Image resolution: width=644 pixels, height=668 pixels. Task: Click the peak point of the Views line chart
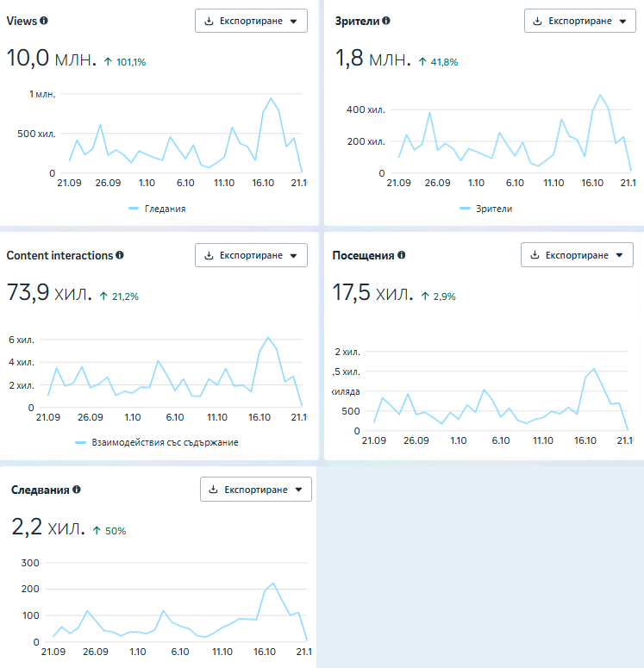[271, 98]
